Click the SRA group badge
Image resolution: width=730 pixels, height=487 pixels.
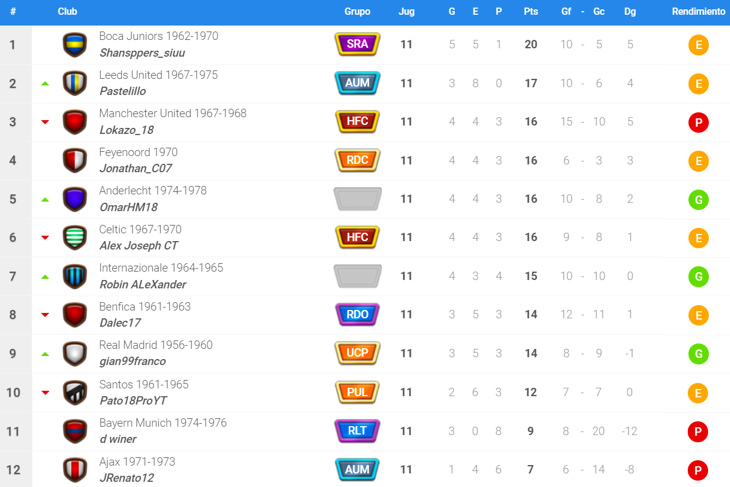click(x=357, y=45)
